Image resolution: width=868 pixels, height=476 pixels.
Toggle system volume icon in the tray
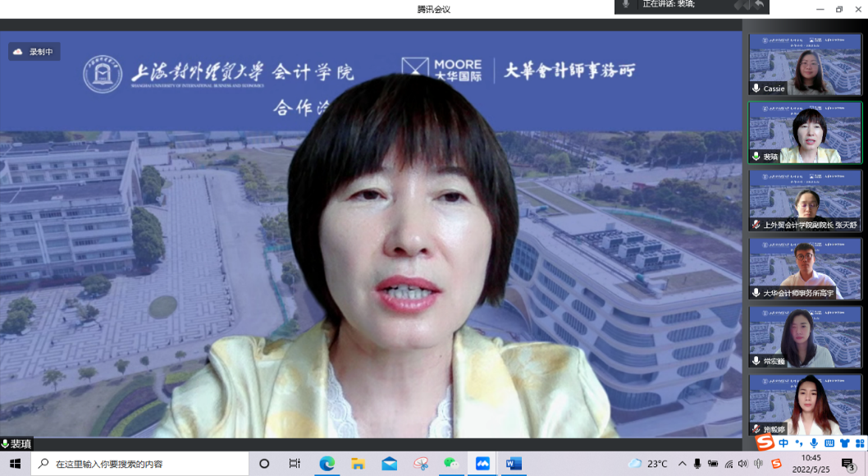coord(743,464)
